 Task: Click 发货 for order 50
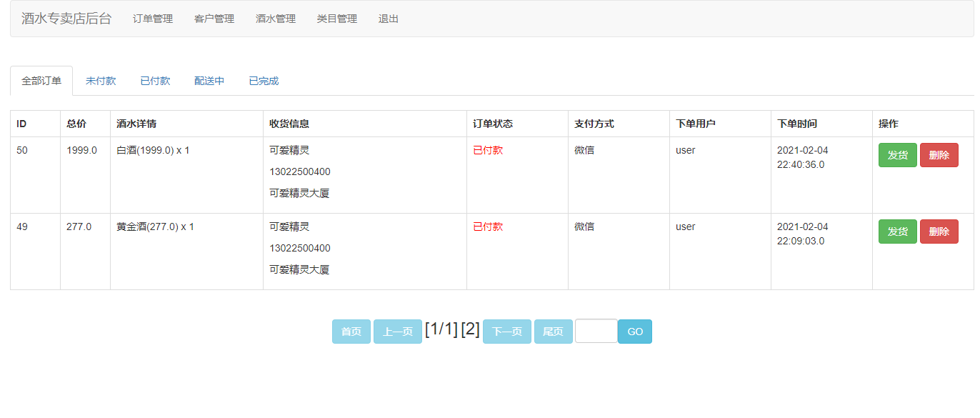click(x=898, y=155)
